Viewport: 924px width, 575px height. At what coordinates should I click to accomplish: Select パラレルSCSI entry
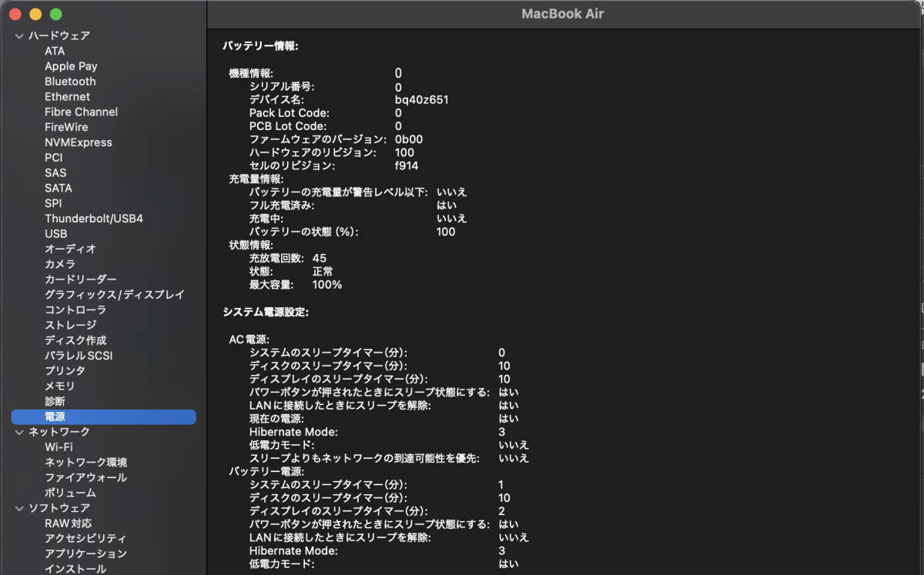79,356
